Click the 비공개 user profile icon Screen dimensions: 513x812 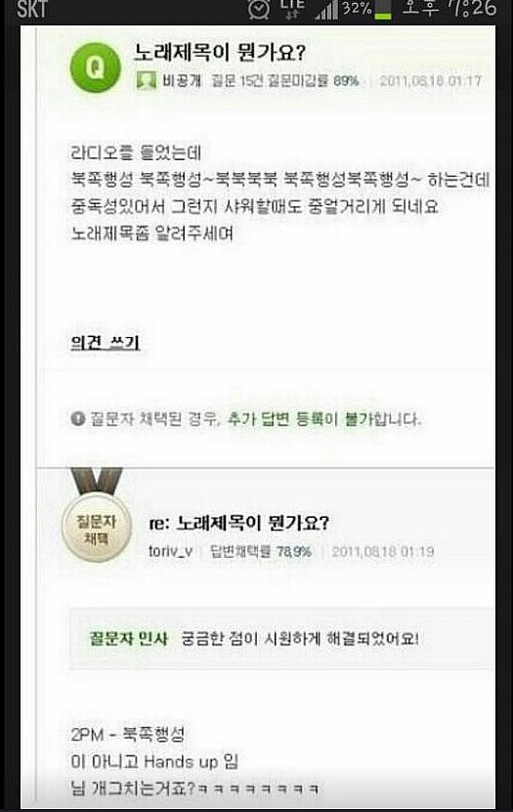146,80
